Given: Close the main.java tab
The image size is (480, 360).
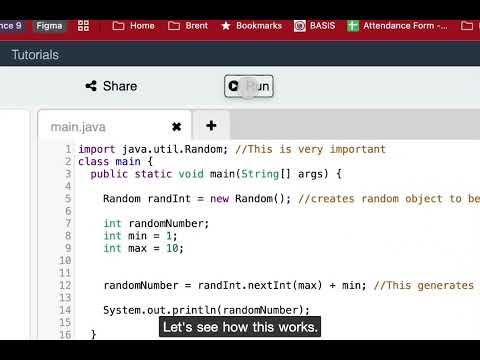Looking at the screenshot, I should pos(177,127).
